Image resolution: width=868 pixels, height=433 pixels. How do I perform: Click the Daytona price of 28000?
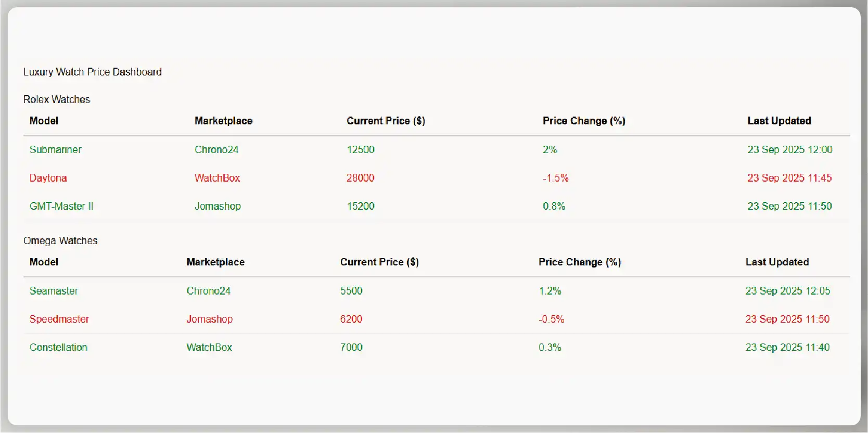361,178
